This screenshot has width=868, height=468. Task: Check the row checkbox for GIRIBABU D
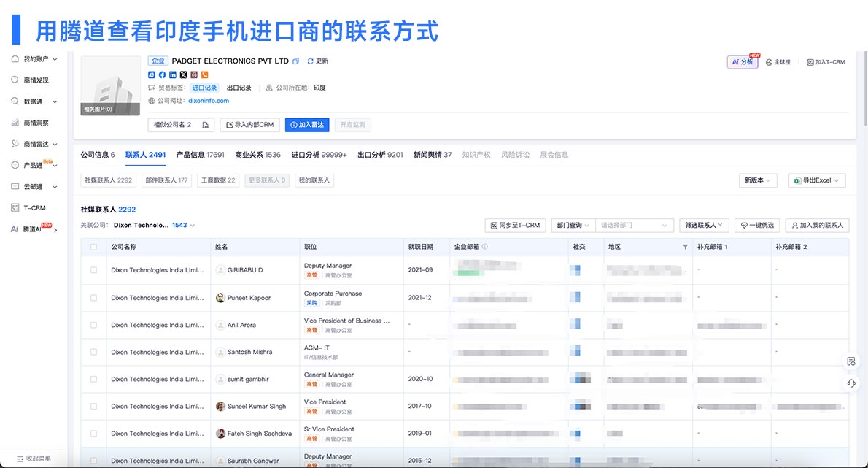93,270
